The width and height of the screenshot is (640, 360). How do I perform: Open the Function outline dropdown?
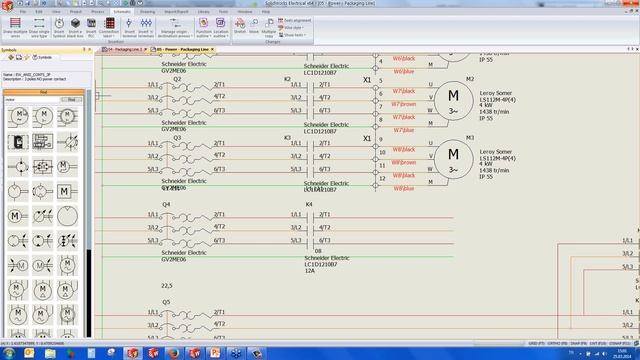204,28
